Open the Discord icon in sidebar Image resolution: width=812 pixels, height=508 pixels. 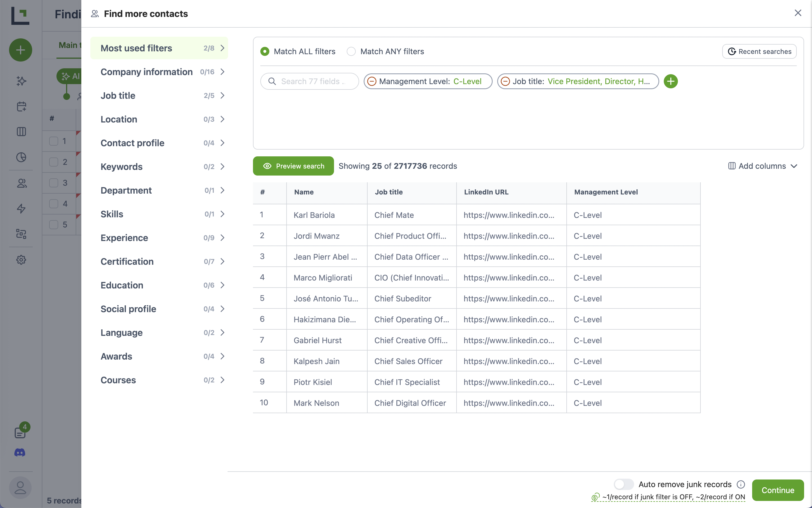20,453
